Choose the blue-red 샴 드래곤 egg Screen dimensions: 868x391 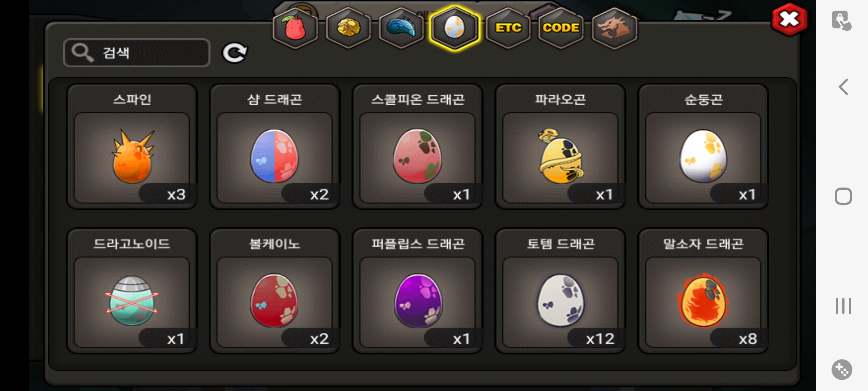point(275,147)
